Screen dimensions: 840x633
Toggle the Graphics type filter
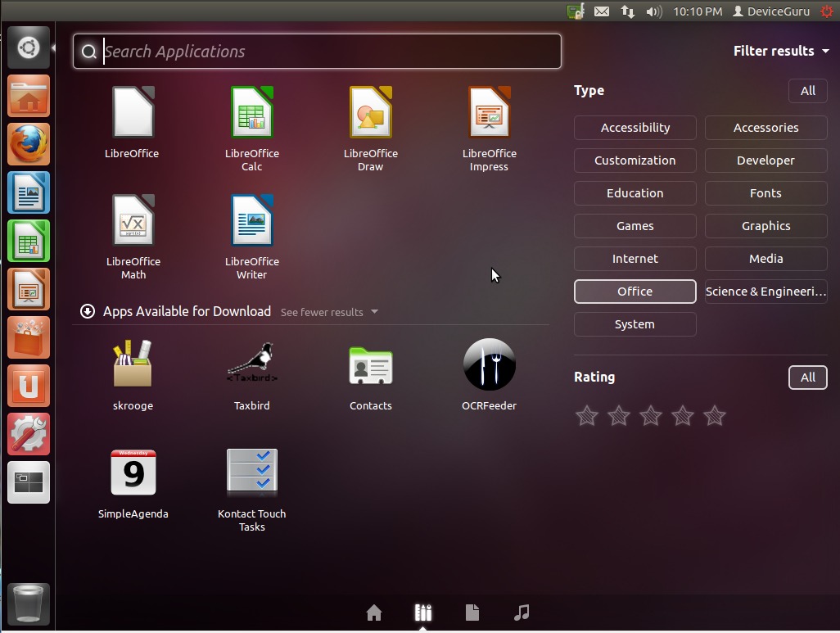766,226
